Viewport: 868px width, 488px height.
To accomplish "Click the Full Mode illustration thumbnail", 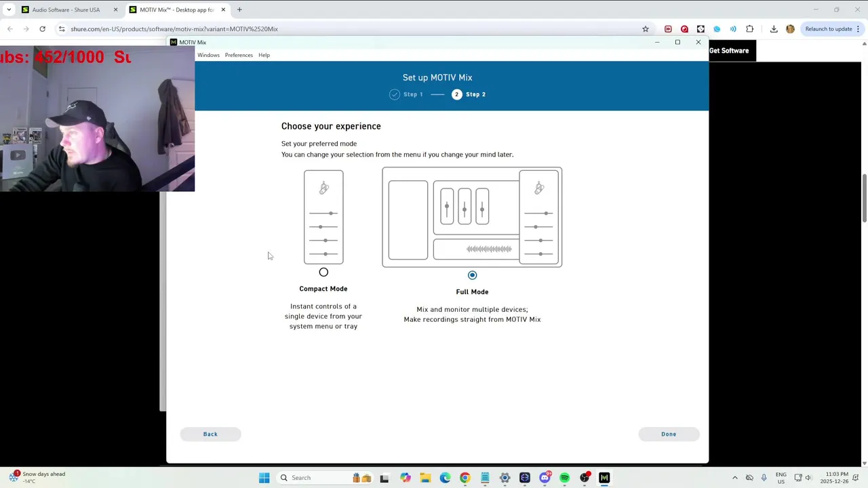I will pos(472,217).
